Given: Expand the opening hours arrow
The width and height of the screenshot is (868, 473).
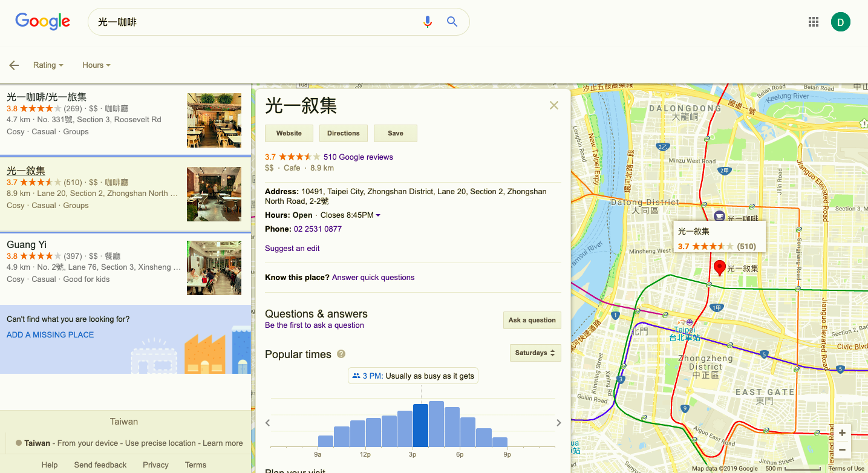Looking at the screenshot, I should [378, 215].
